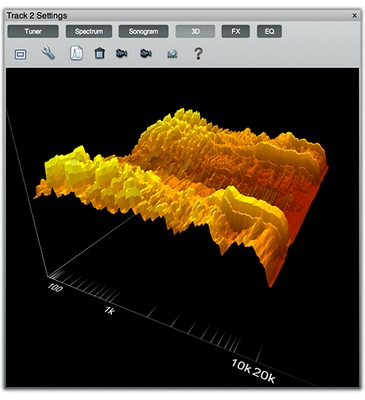Click the spectrum document snapshot icon

pyautogui.click(x=76, y=53)
